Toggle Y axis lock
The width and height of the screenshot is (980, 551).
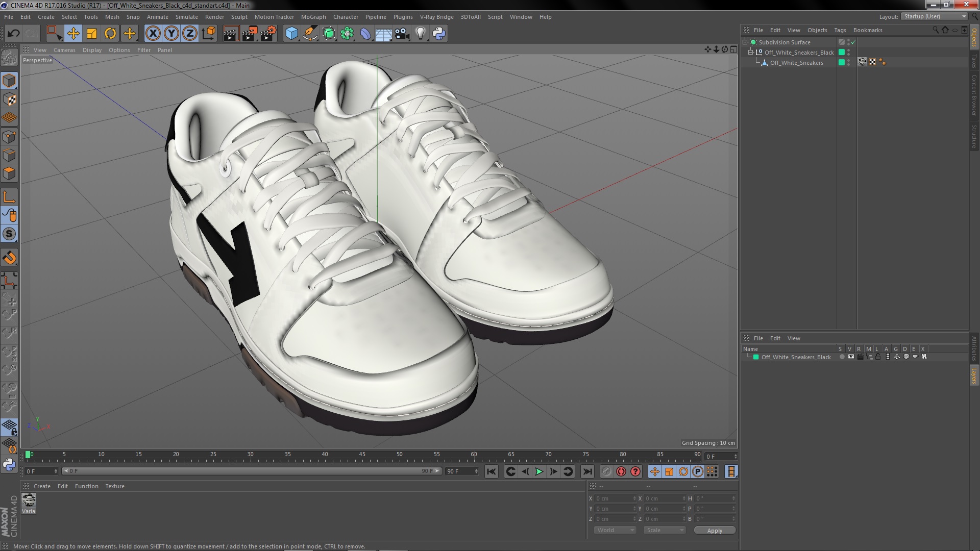(x=171, y=34)
